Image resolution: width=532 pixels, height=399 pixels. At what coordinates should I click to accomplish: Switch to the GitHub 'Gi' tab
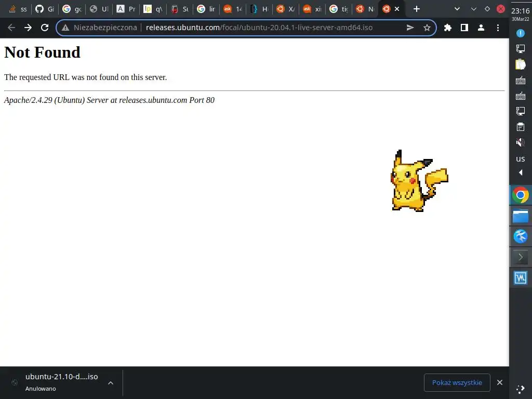point(45,9)
